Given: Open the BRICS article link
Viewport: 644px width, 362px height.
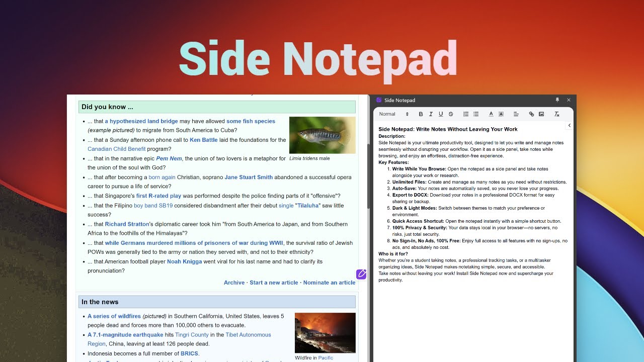Looking at the screenshot, I should click(189, 353).
